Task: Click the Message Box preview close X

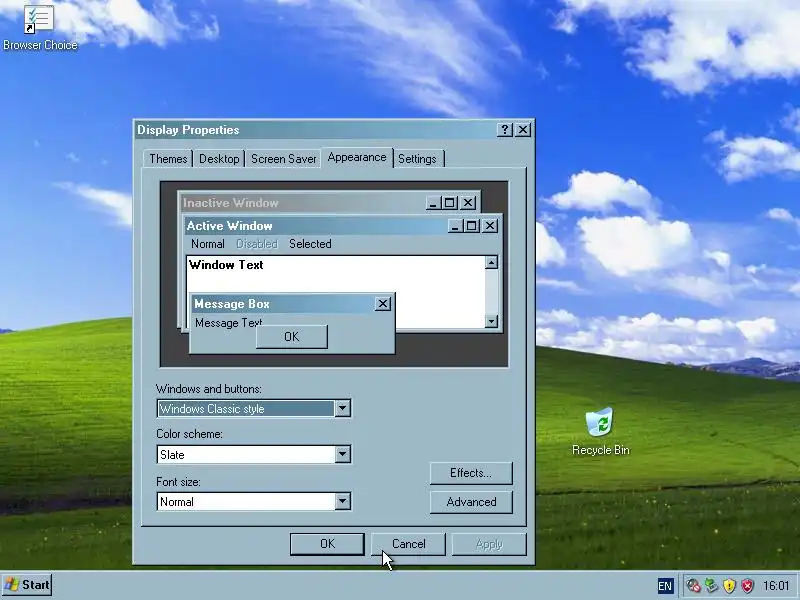Action: [x=383, y=304]
